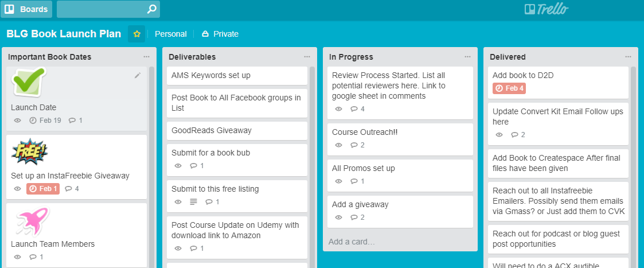Click the search magnifier icon in header
Image resolution: width=644 pixels, height=268 pixels.
coord(151,9)
